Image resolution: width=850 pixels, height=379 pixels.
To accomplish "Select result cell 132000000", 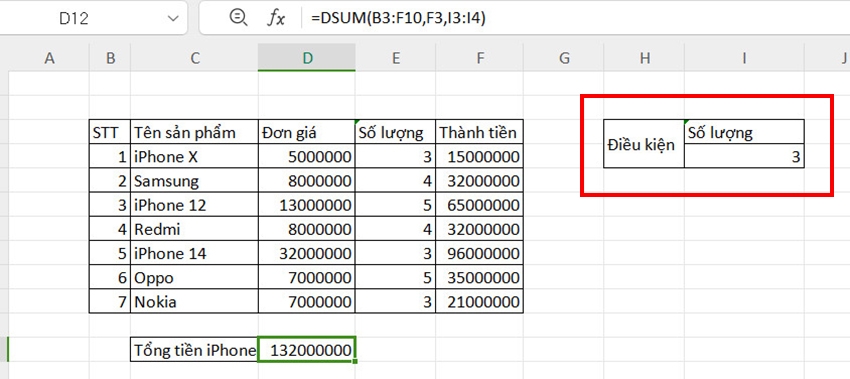I will [307, 350].
